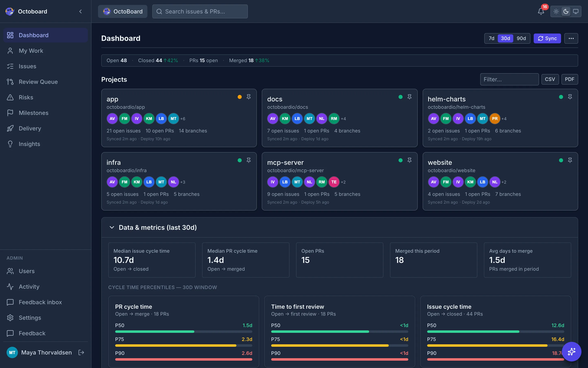Pin the mcp-server project card
588x368 pixels.
pos(409,160)
